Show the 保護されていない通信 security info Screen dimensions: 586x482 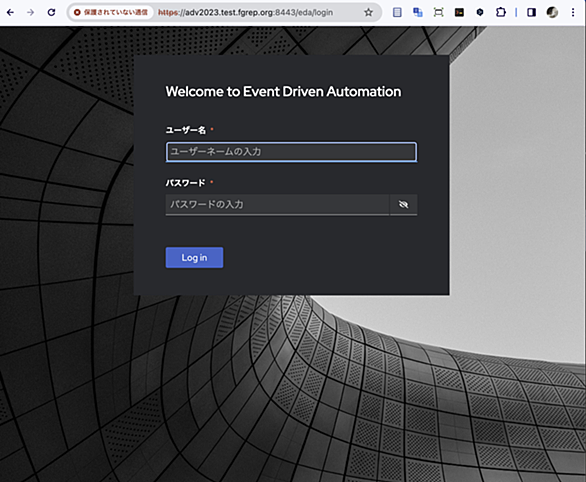pyautogui.click(x=111, y=12)
